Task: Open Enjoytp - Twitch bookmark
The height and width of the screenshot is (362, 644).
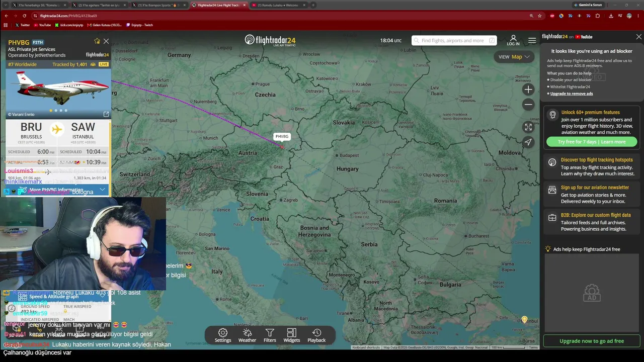Action: (140, 25)
